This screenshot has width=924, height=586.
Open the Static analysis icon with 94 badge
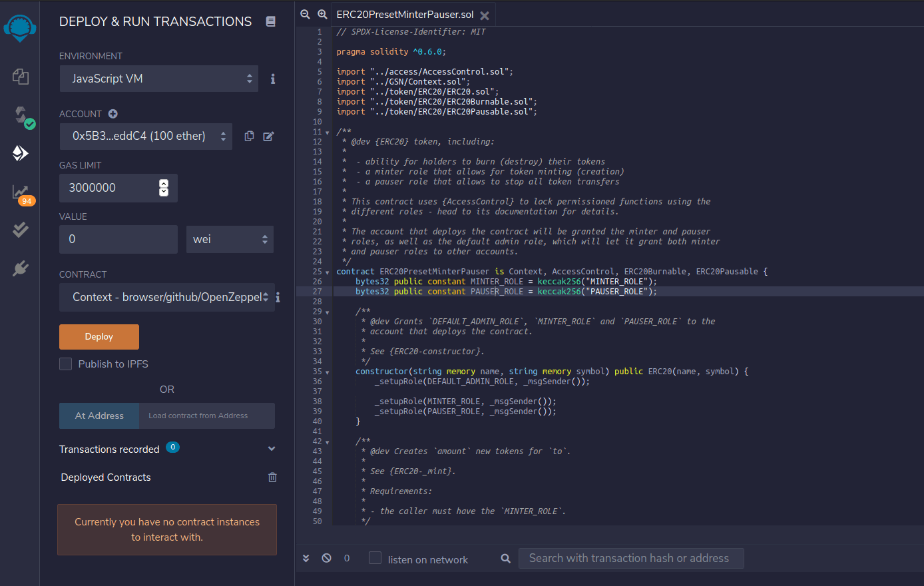pyautogui.click(x=21, y=192)
